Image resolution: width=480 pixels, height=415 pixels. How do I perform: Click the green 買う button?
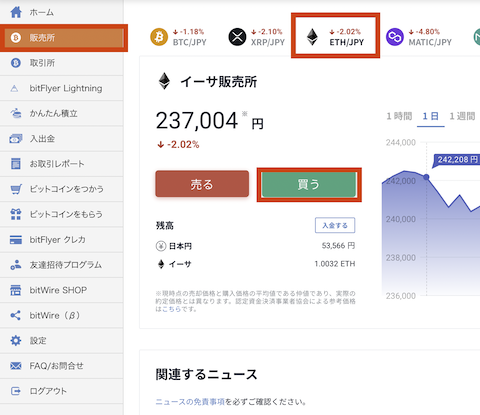tap(309, 184)
